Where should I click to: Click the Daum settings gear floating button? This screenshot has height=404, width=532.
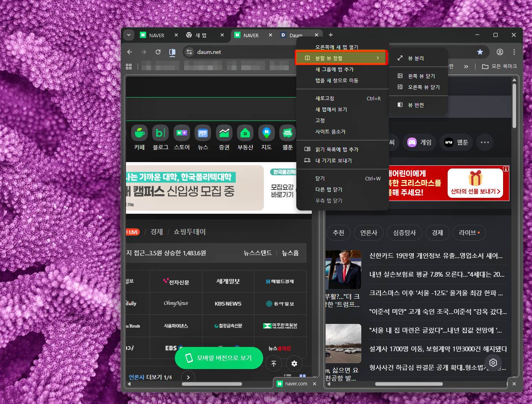pyautogui.click(x=493, y=363)
